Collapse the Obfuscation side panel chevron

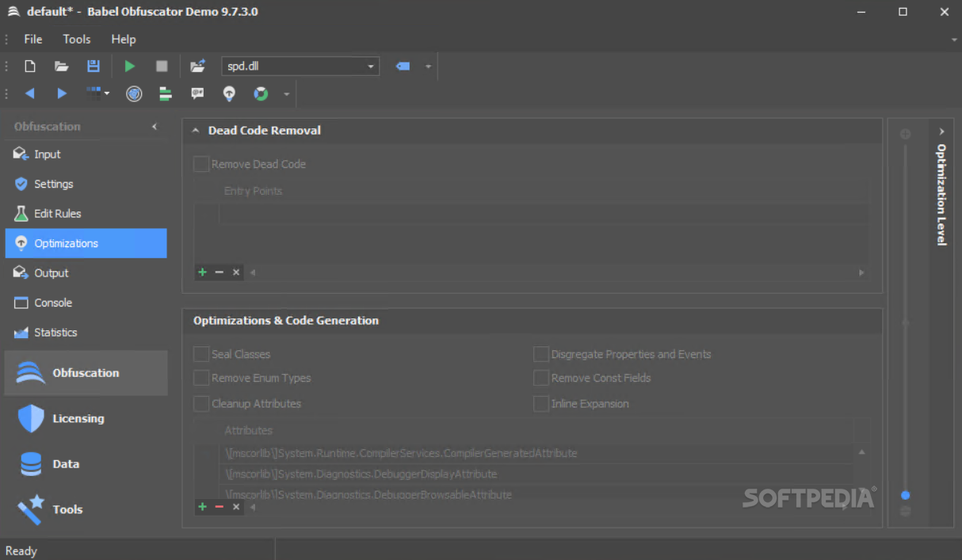pyautogui.click(x=155, y=127)
